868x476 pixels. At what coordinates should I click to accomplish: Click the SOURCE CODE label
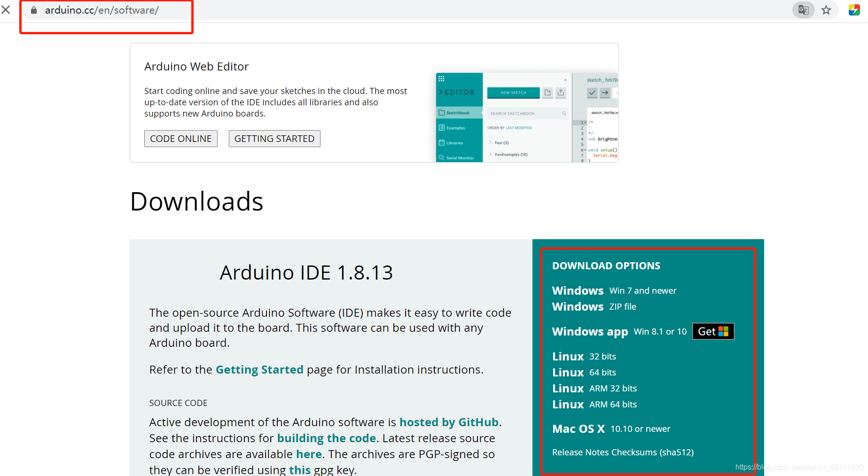178,403
